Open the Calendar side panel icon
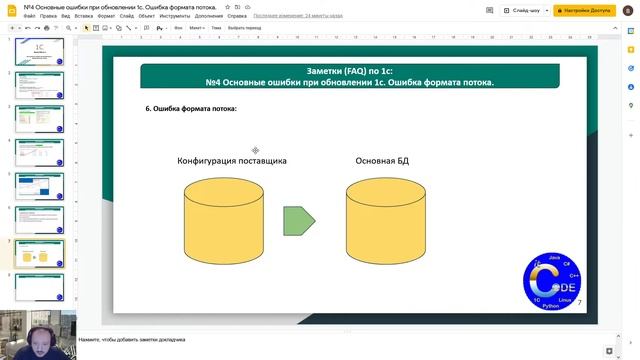The width and height of the screenshot is (640, 360). [x=631, y=31]
